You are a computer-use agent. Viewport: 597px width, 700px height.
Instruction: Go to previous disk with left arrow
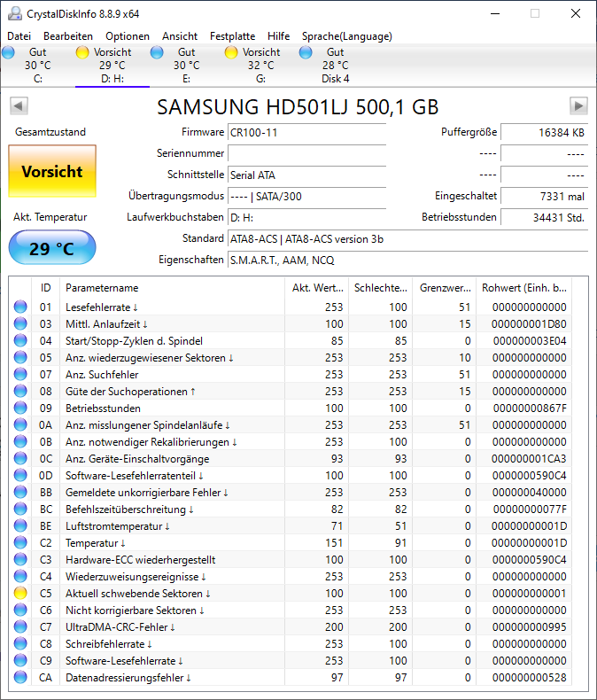coord(19,106)
